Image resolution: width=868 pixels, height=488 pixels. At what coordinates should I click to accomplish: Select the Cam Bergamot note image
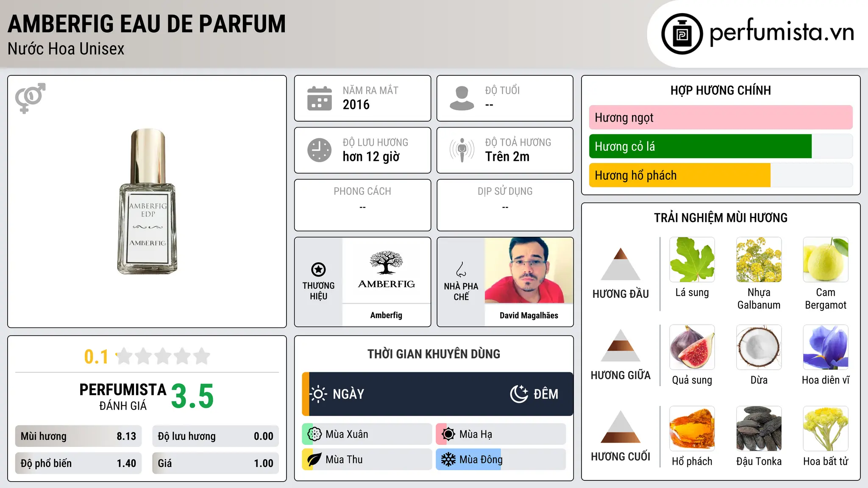(826, 260)
